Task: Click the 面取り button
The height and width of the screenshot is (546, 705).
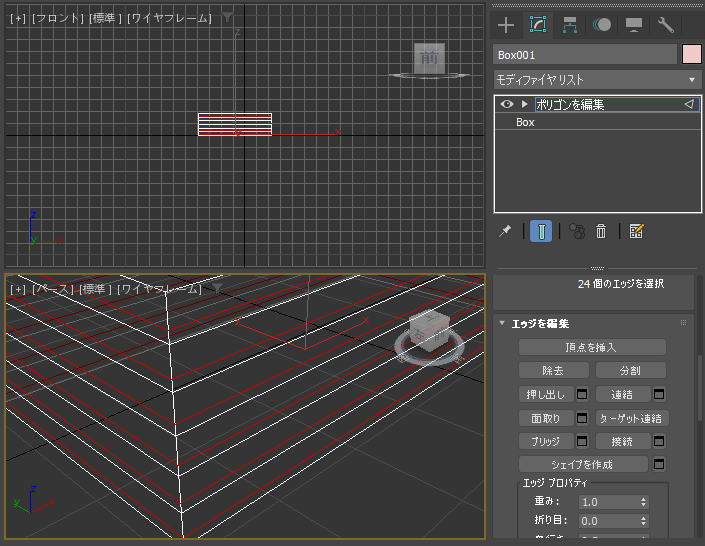Action: [x=546, y=418]
